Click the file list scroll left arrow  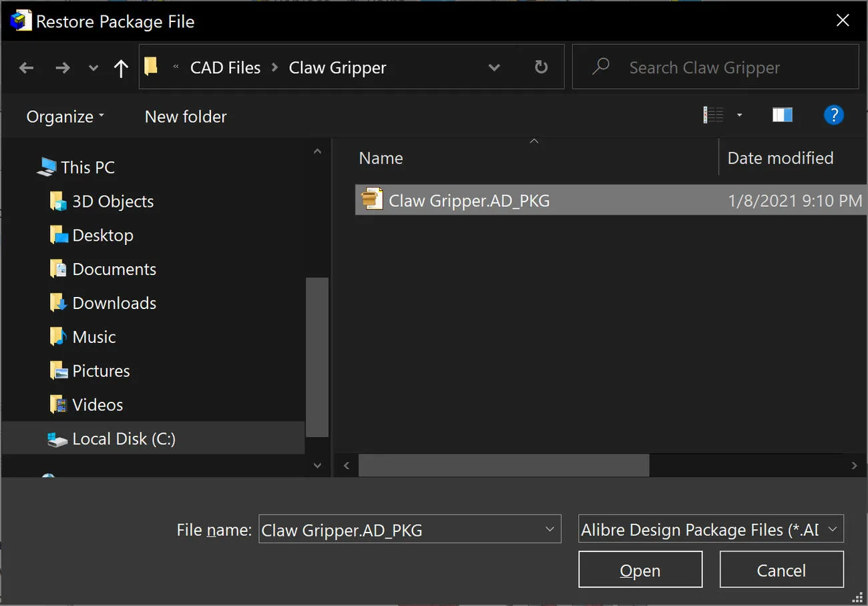(x=347, y=465)
